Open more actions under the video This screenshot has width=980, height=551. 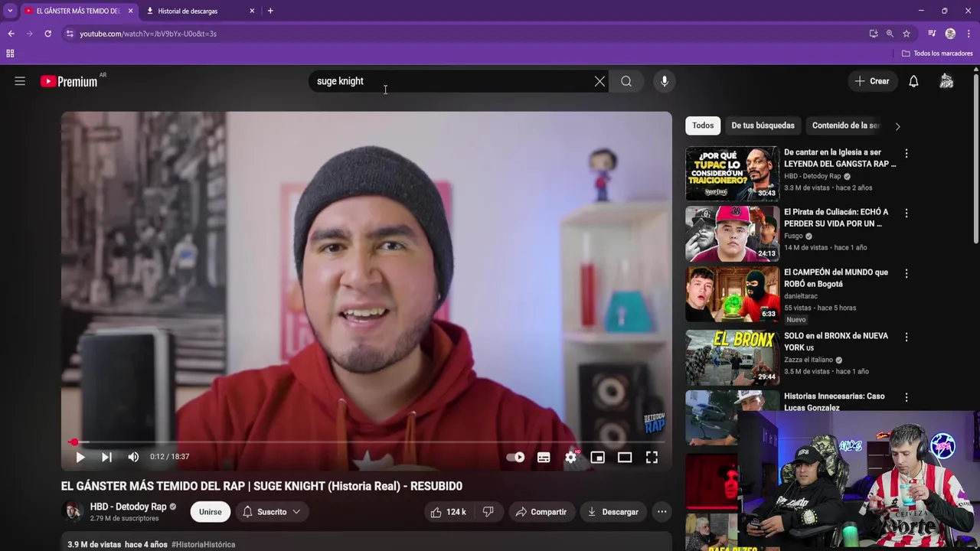tap(662, 512)
